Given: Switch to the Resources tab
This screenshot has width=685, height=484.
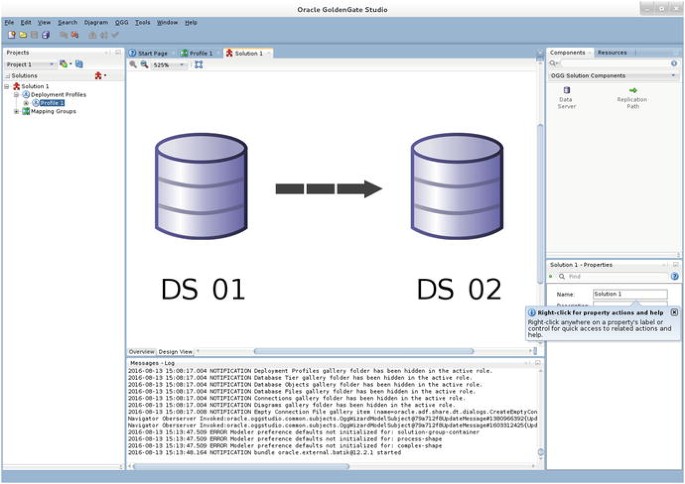Looking at the screenshot, I should (x=612, y=52).
